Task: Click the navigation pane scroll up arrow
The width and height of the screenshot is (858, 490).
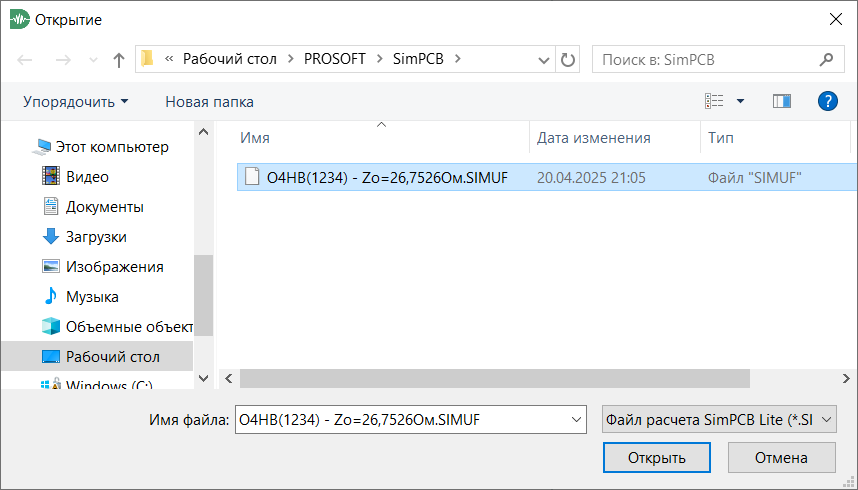Action: click(x=204, y=132)
